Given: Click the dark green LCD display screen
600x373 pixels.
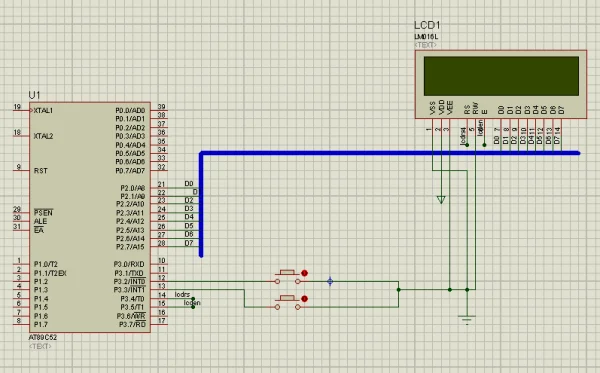Looking at the screenshot, I should pos(501,76).
